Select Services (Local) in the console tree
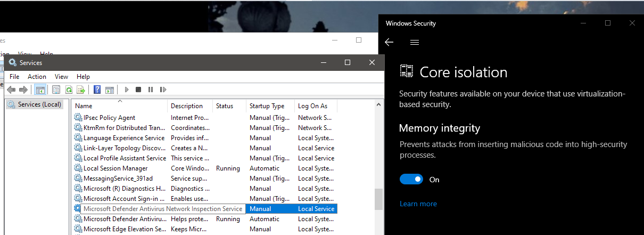Screen dimensions: 644x235 pos(39,104)
